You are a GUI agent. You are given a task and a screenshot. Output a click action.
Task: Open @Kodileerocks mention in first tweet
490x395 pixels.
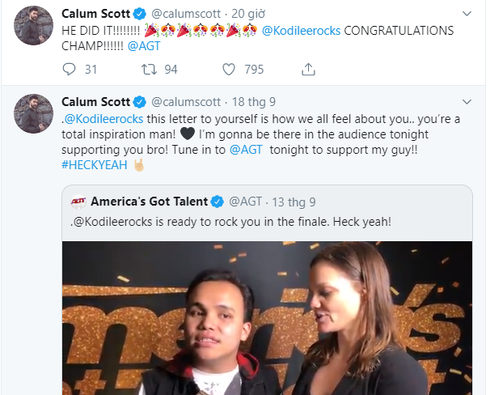click(x=301, y=31)
